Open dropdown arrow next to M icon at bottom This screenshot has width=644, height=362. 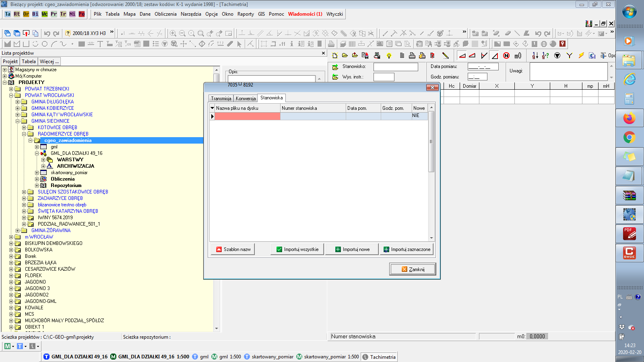pos(13,346)
